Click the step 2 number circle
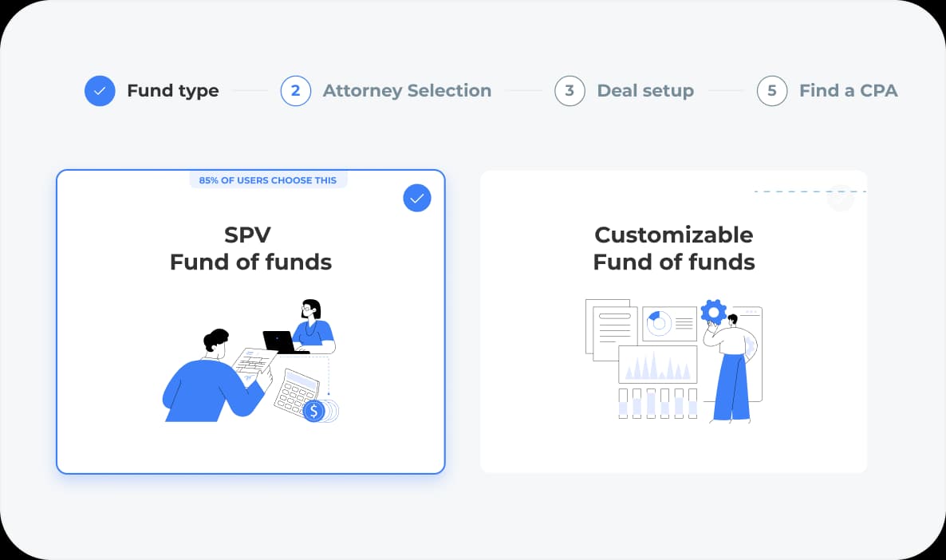This screenshot has height=560, width=946. click(x=295, y=91)
